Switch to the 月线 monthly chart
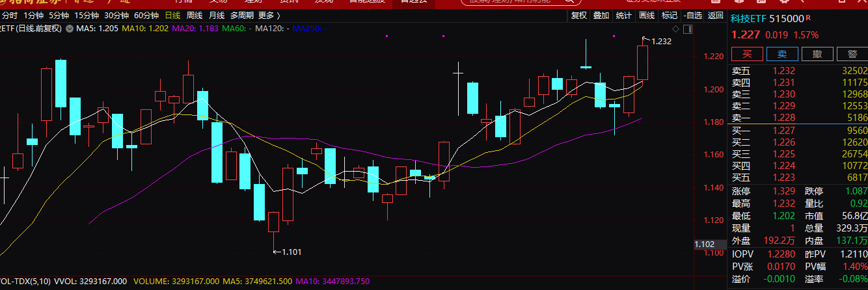 tap(217, 15)
